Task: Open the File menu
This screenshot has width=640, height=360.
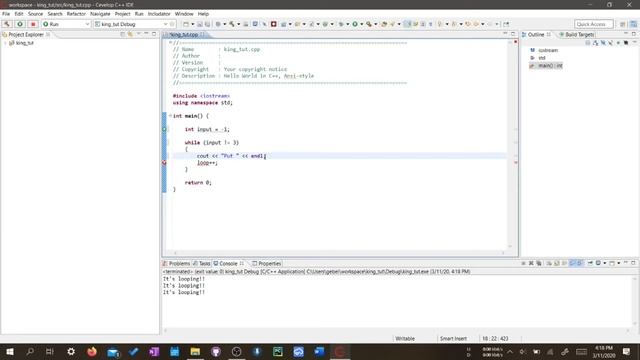Action: 6,14
